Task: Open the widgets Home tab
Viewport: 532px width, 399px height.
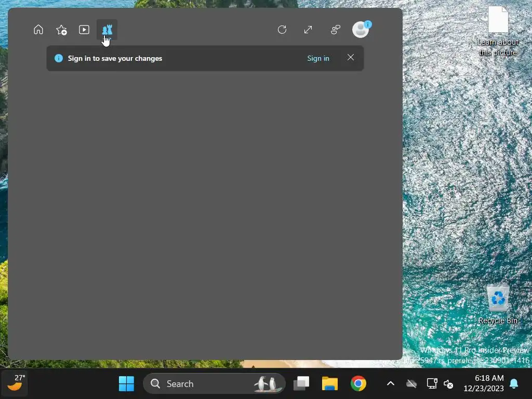Action: point(38,30)
